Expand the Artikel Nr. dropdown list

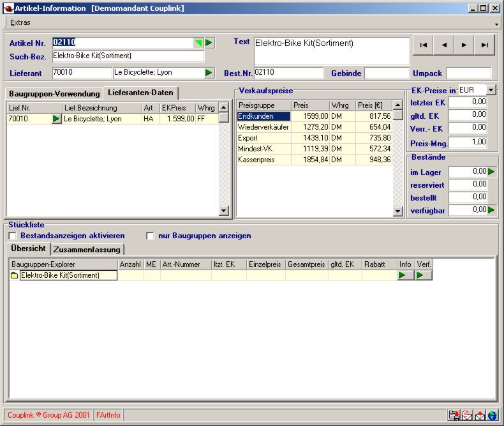point(198,43)
